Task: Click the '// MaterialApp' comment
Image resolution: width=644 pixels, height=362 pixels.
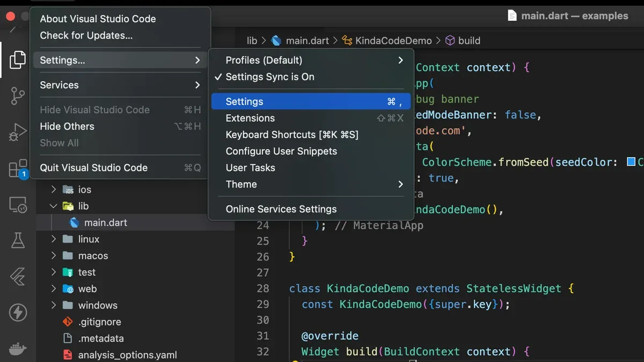Action: [x=379, y=226]
